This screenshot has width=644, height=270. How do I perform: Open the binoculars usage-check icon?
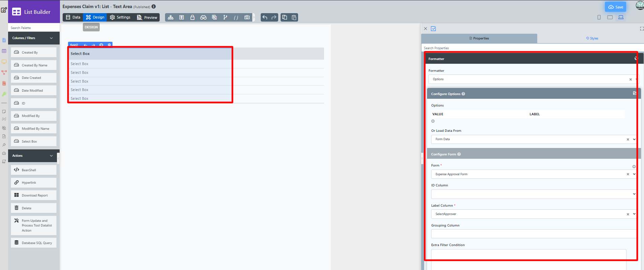tap(203, 18)
